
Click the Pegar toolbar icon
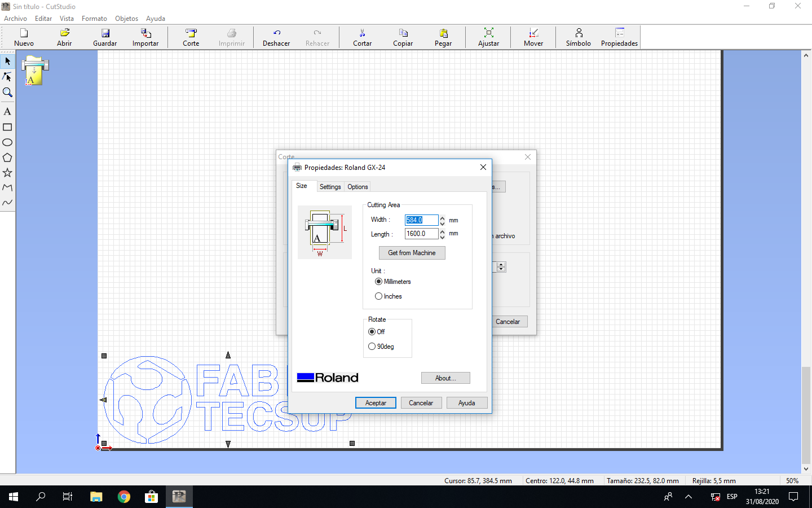443,37
